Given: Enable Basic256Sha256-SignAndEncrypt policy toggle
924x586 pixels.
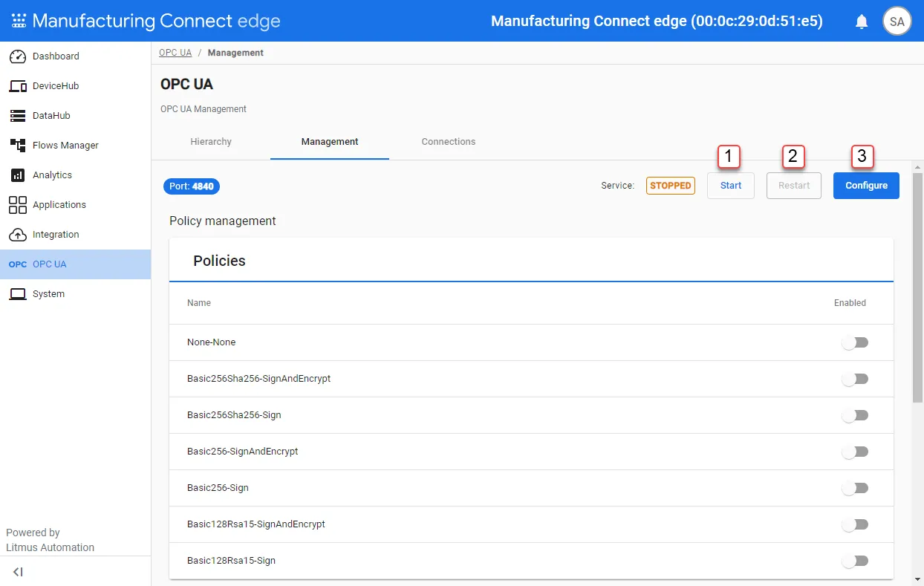Looking at the screenshot, I should coord(855,379).
